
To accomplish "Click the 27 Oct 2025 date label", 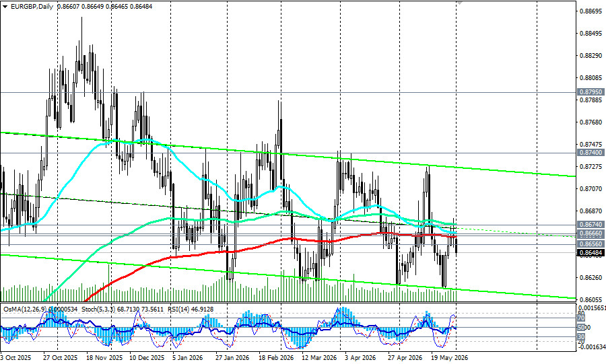I will [61, 358].
